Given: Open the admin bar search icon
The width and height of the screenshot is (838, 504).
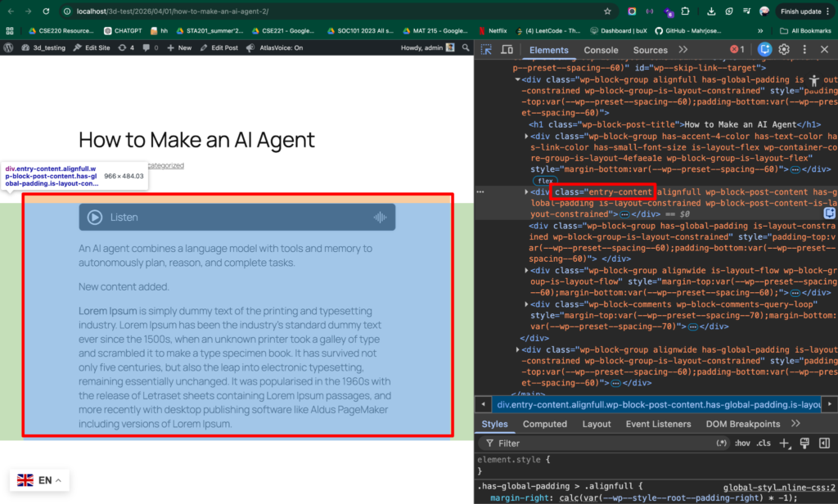Looking at the screenshot, I should [x=466, y=47].
